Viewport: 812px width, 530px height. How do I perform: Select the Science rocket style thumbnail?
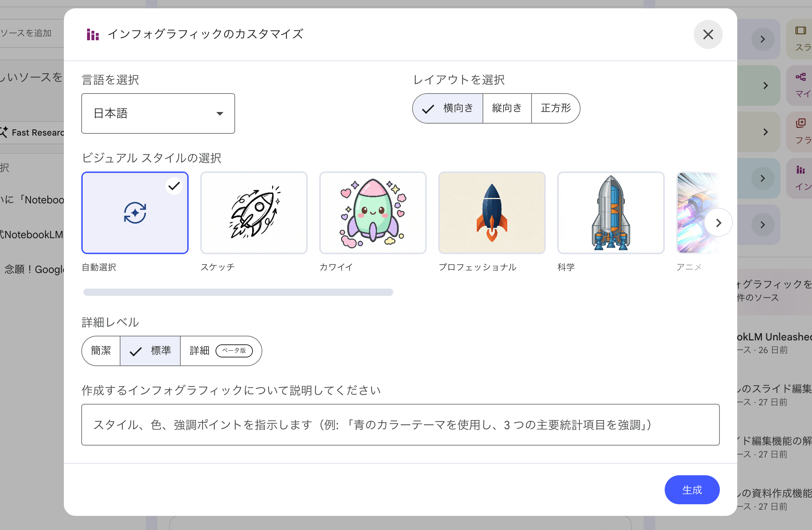click(611, 213)
